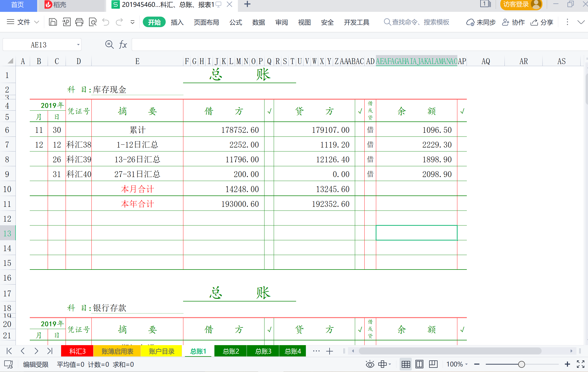Click the Undo arrow icon

(x=106, y=22)
